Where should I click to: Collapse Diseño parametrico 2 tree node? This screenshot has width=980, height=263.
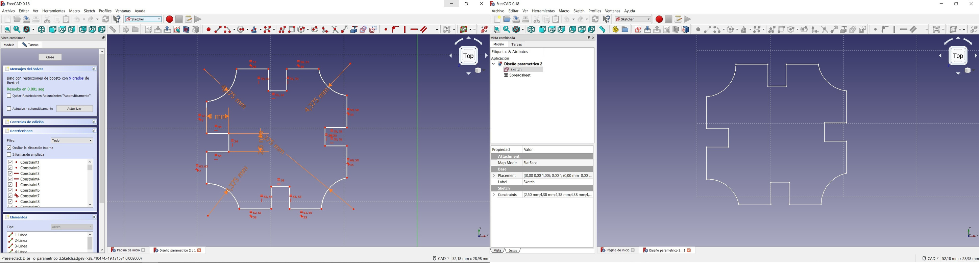tap(494, 64)
